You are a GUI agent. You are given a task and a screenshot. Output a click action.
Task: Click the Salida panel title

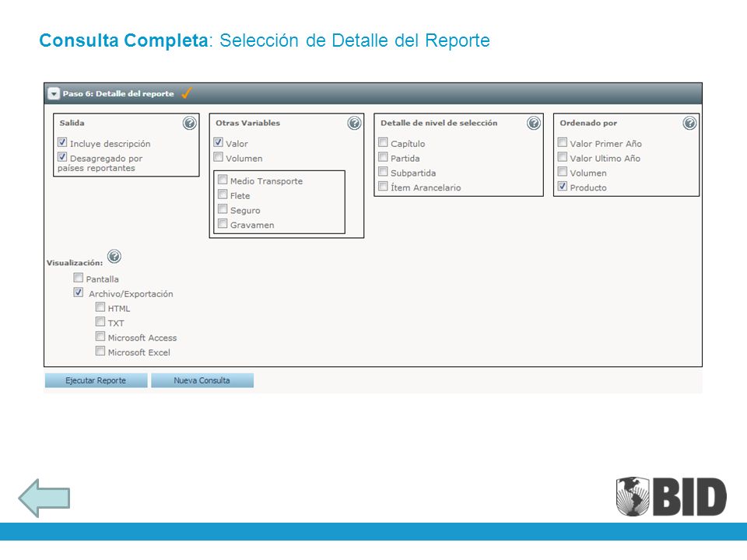(72, 123)
